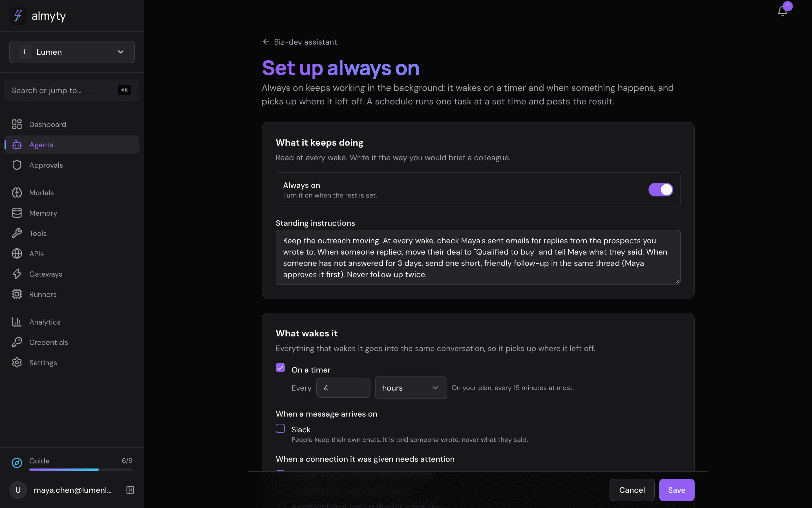Click the back arrow beside Biz-dev assistant

tap(266, 42)
